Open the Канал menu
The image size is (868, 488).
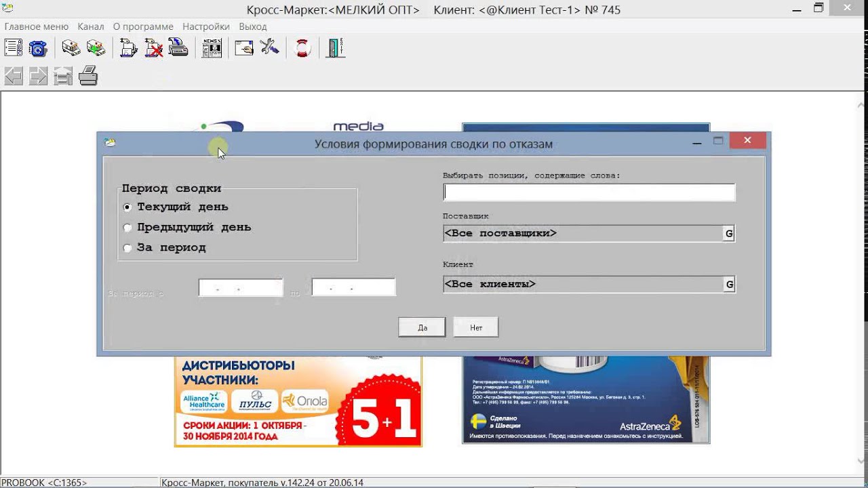tap(91, 26)
